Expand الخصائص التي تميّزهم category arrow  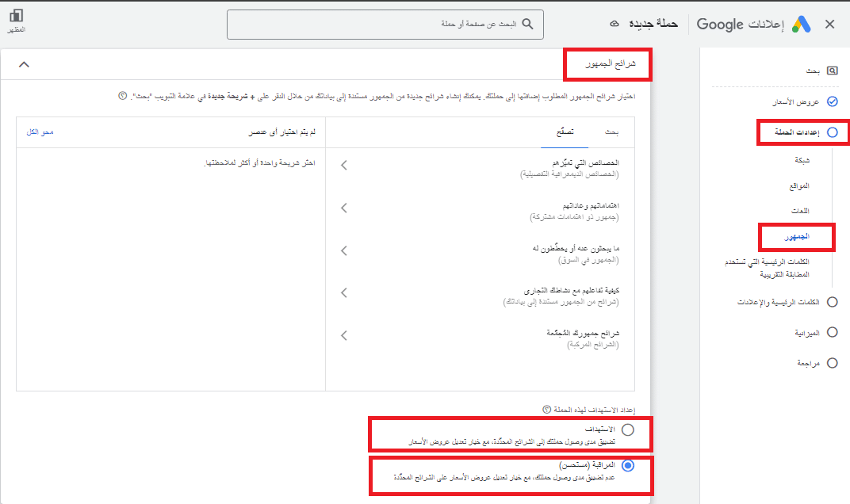point(344,166)
